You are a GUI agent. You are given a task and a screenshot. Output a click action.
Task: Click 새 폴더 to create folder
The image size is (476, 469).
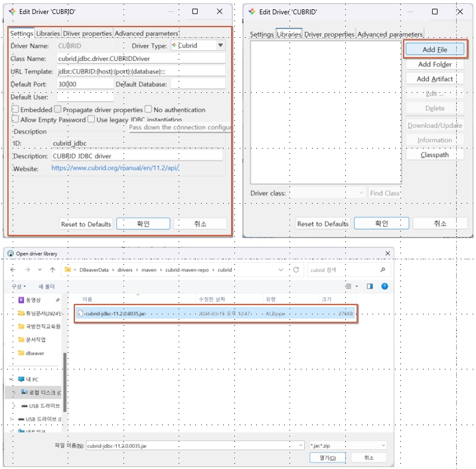point(46,286)
